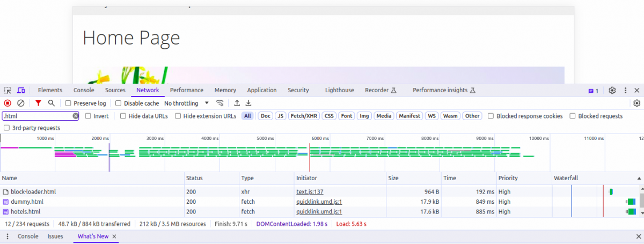This screenshot has height=244, width=644.
Task: Check Hide data URLs
Action: click(x=123, y=116)
